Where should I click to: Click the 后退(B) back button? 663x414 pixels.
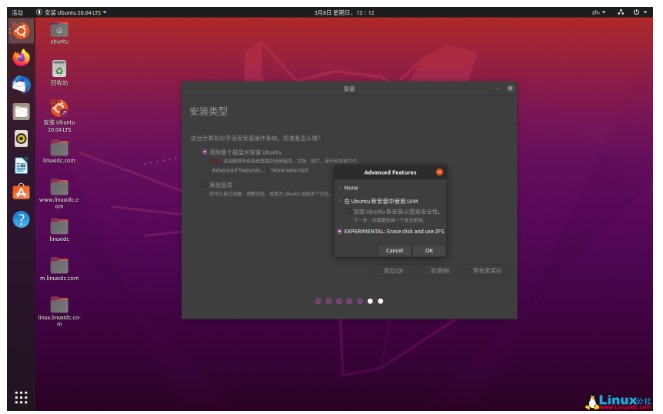click(440, 270)
